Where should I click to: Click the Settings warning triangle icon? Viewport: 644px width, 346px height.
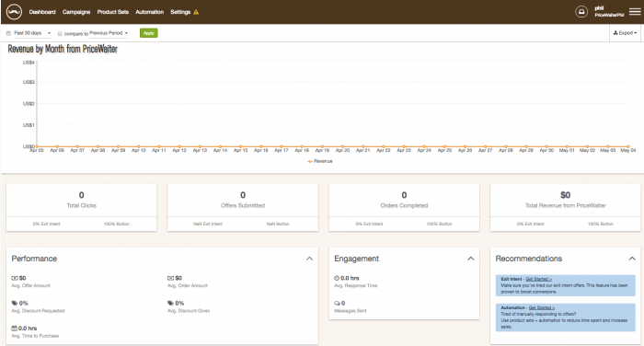tap(196, 12)
